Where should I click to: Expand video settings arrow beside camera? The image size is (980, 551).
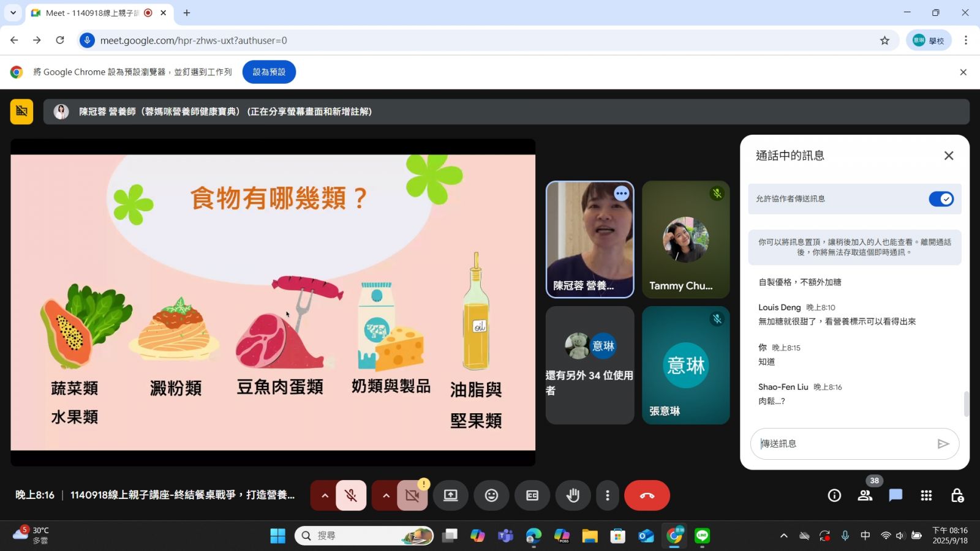(386, 495)
